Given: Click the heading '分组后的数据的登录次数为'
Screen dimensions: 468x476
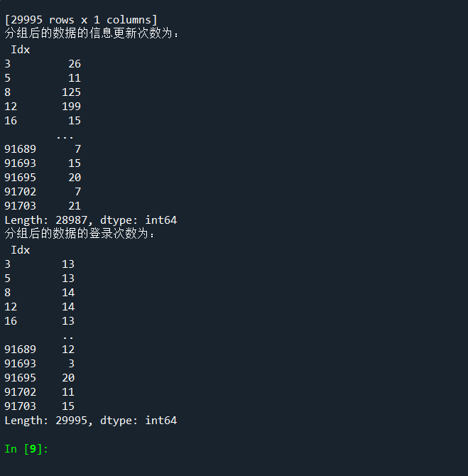Looking at the screenshot, I should click(80, 234).
